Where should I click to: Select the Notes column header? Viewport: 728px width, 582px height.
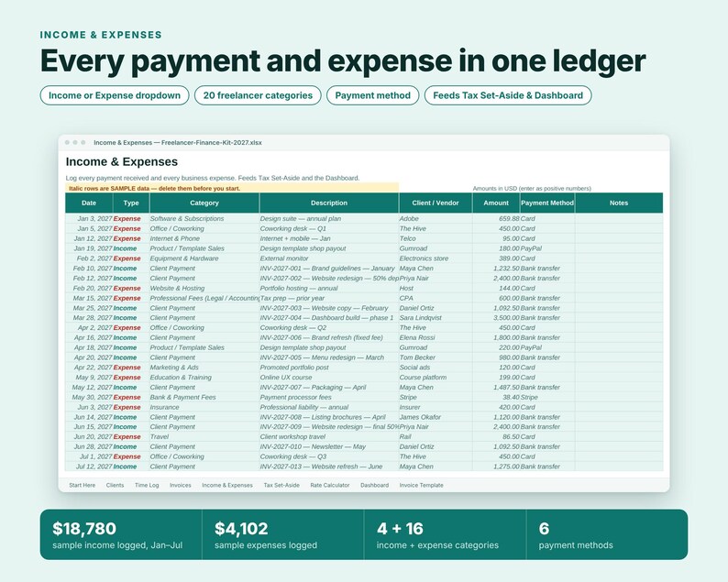[619, 203]
